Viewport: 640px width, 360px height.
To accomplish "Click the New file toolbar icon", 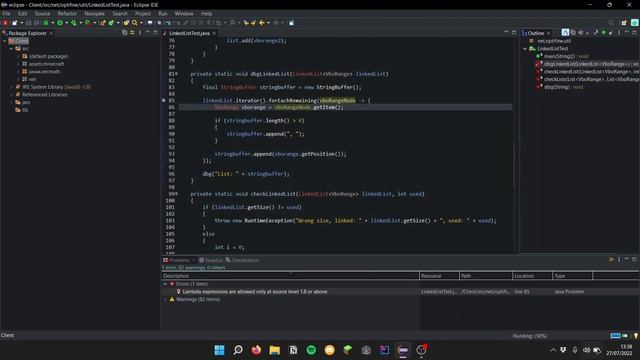I will pos(14,23).
